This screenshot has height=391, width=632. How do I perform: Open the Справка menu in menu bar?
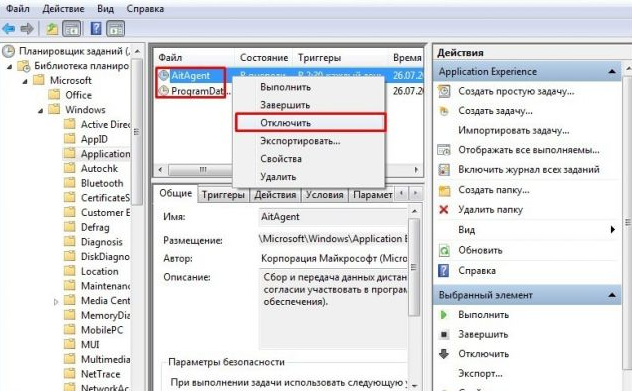click(145, 8)
